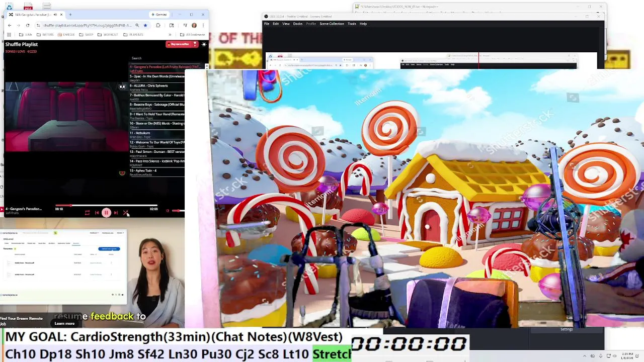Close the Gangsta's Paradise browser tab

pos(62,15)
